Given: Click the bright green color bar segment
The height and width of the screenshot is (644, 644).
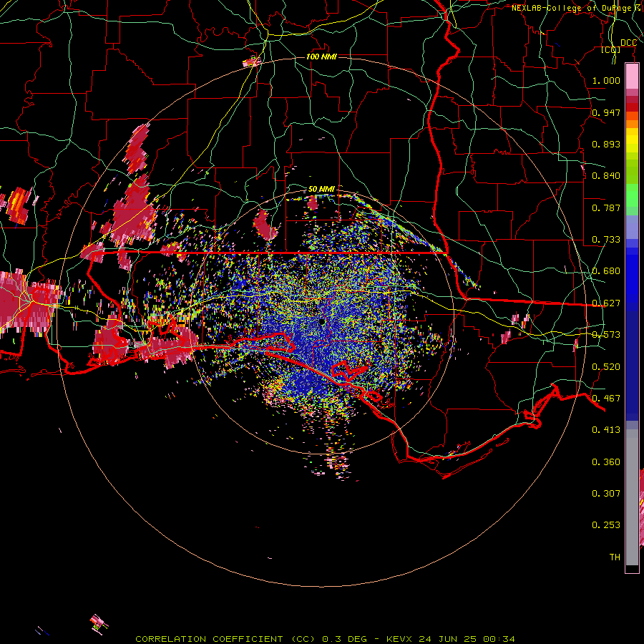Looking at the screenshot, I should pyautogui.click(x=632, y=196).
